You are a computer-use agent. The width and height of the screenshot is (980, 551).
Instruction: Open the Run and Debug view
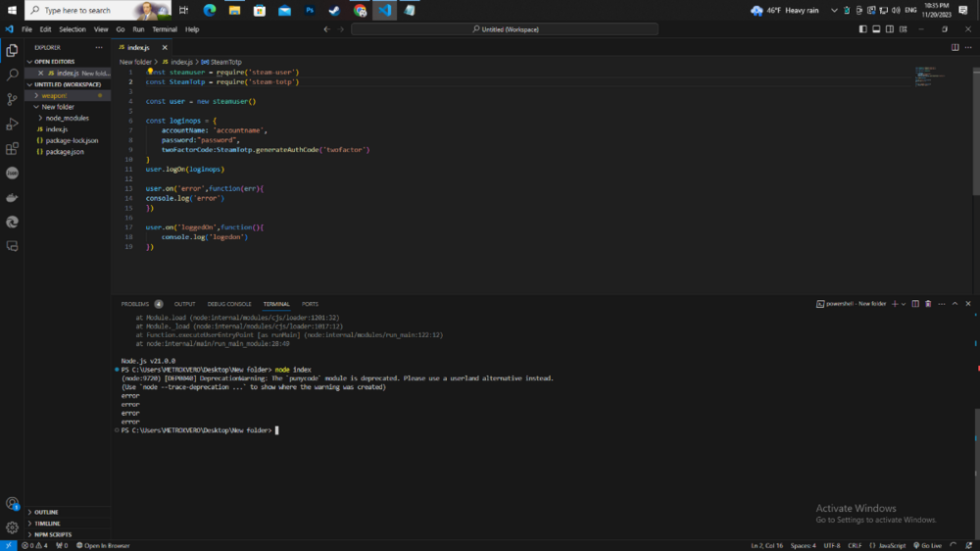tap(12, 125)
